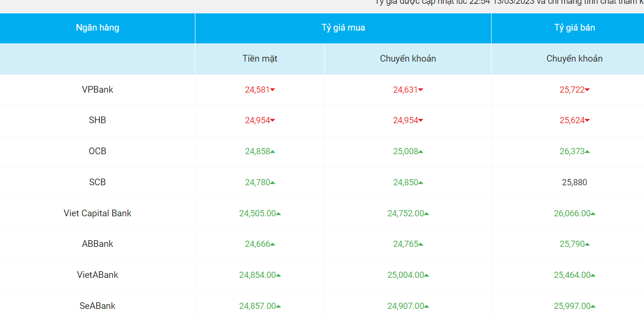644x318 pixels.
Task: Click SeABank transfer buy rate 24,907.00
Action: tap(406, 306)
